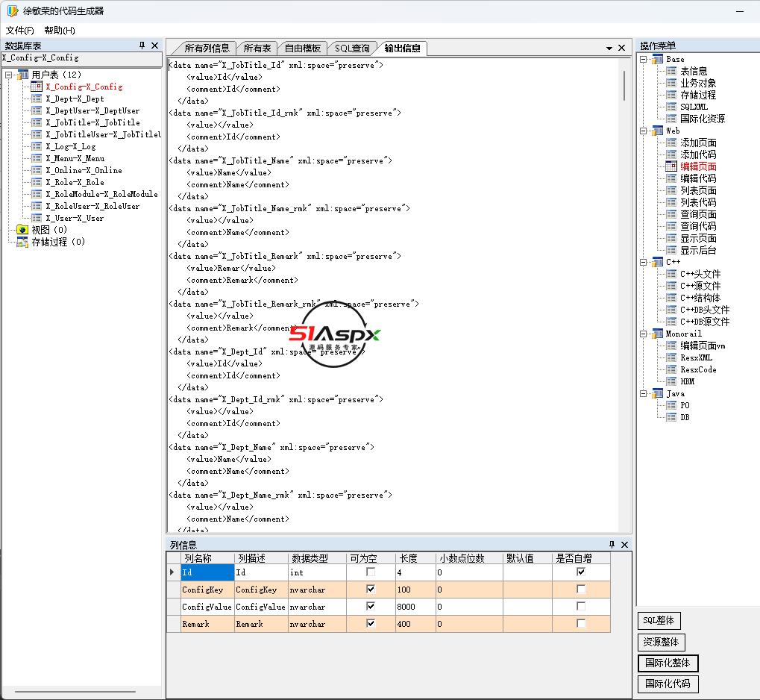Sort by the 数据类型 column header

point(317,558)
